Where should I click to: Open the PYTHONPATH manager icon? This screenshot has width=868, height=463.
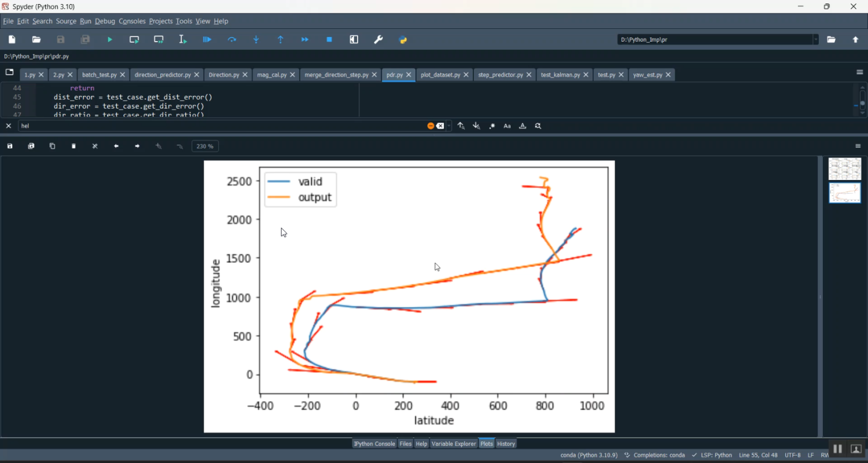pos(403,39)
